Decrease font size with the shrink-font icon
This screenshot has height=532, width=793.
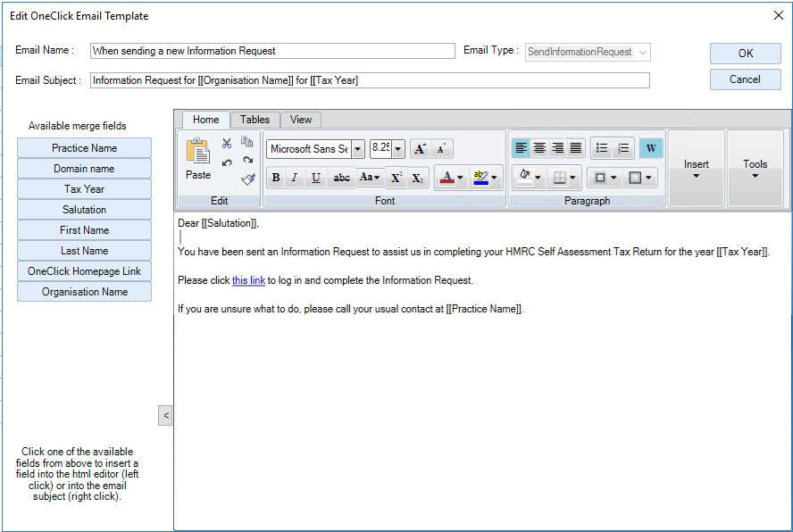441,149
